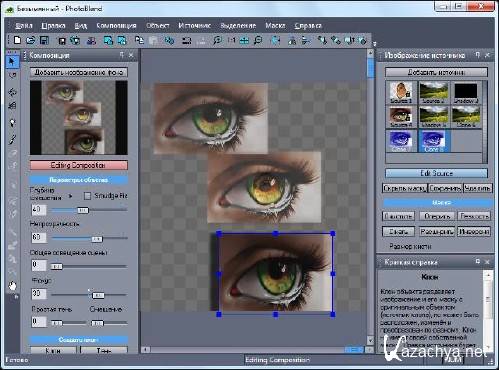Select the brush tool in toolbox

coord(12,139)
